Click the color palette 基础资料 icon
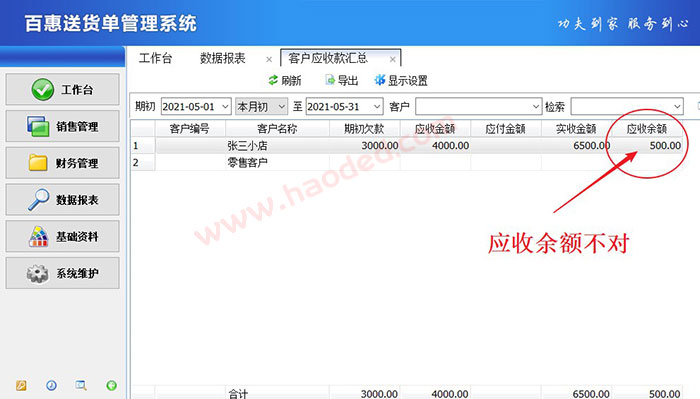This screenshot has height=399, width=700. [38, 237]
